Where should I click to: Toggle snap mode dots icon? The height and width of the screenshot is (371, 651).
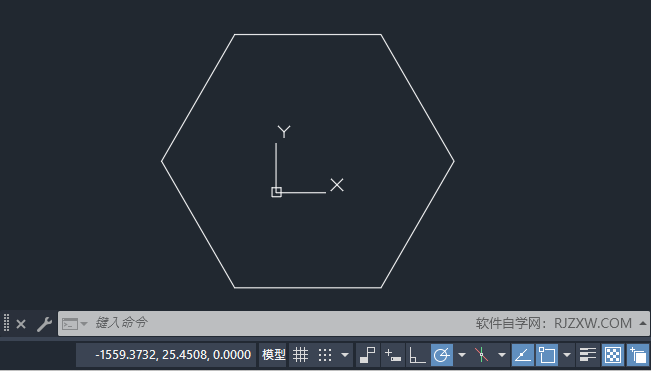click(325, 355)
